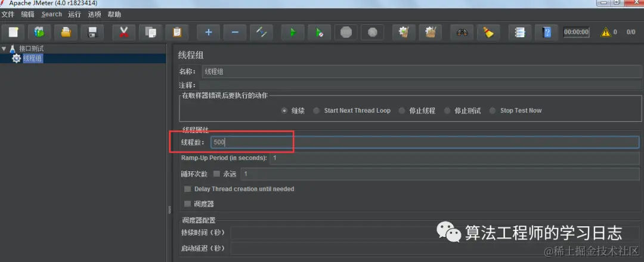Viewport: 644px width, 262px height.
Task: Click the Ramp-Up Period input field
Action: point(454,158)
